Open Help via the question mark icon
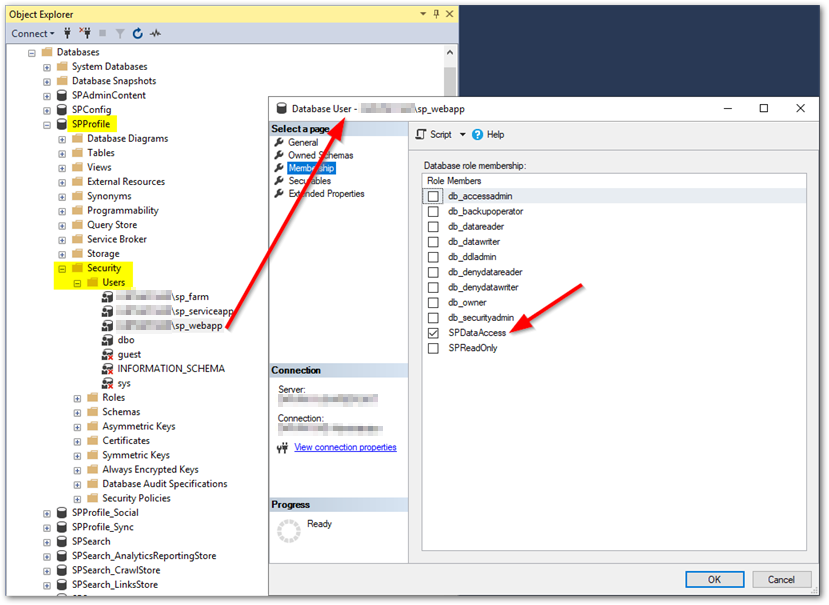This screenshot has height=605, width=829. click(477, 134)
